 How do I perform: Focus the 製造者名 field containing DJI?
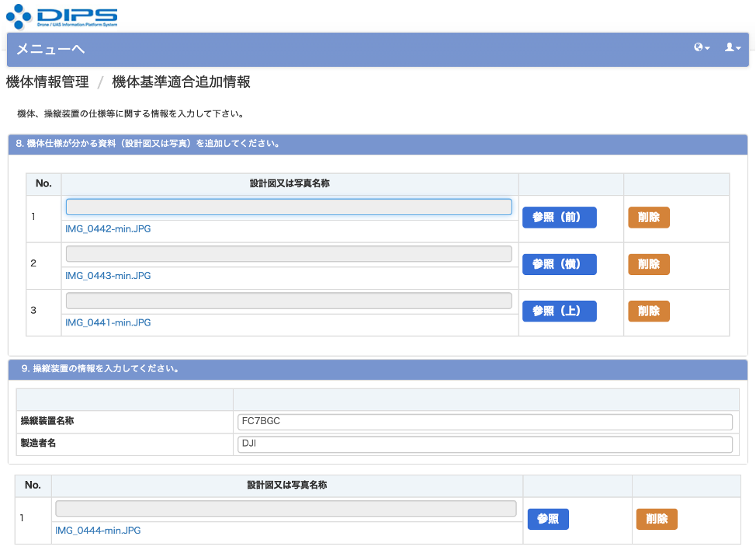point(484,444)
